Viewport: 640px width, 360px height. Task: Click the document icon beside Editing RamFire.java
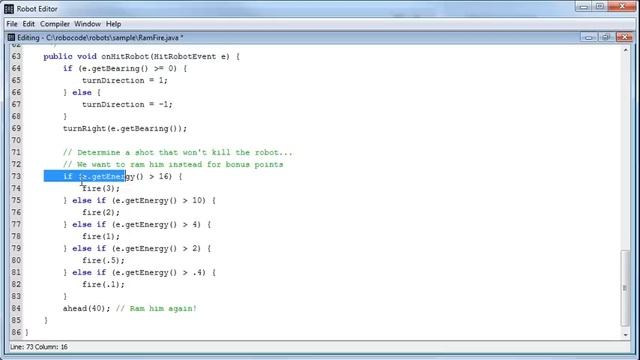click(x=11, y=38)
